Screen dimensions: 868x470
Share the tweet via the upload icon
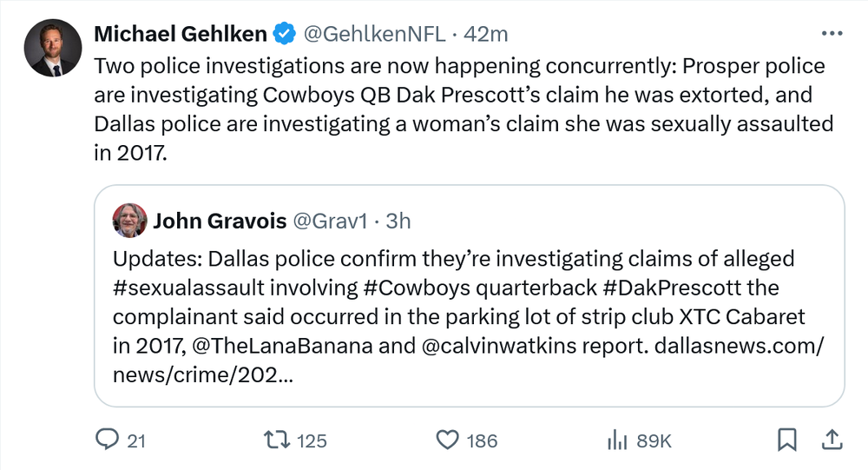point(830,440)
